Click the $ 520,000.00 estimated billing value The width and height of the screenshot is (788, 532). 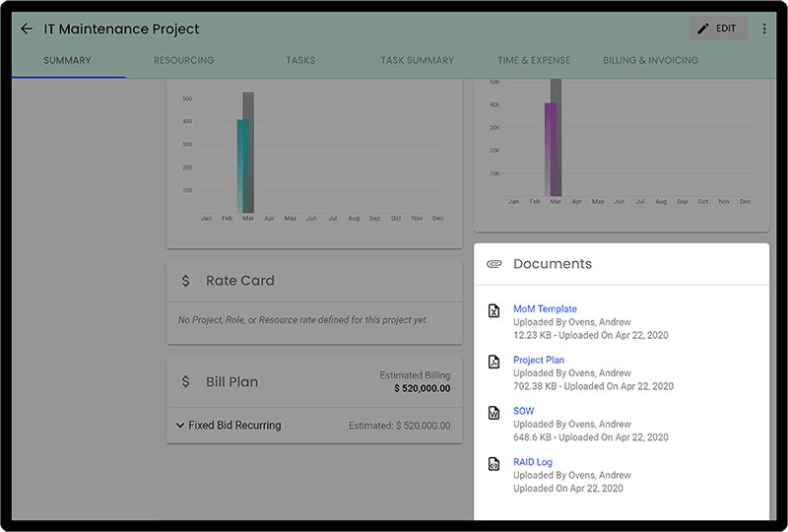(423, 388)
